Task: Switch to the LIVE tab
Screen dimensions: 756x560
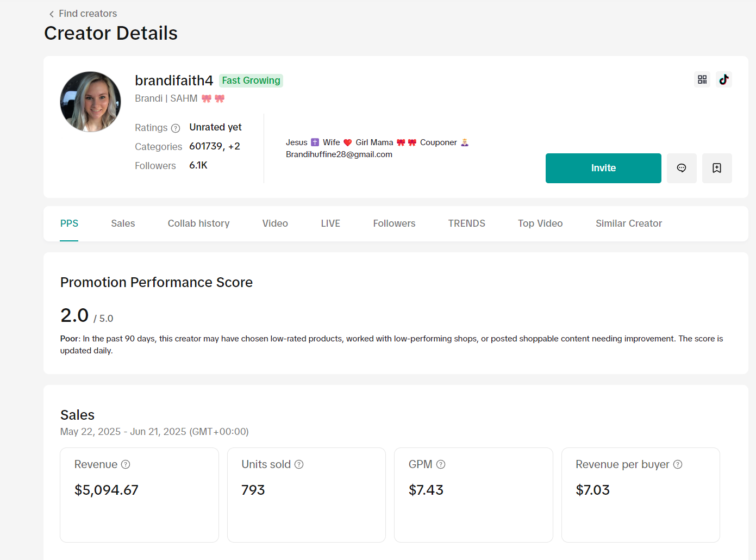Action: tap(330, 223)
